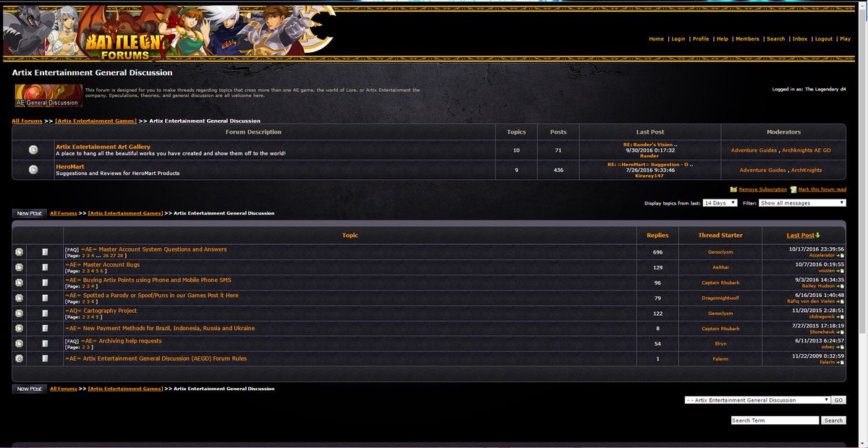This screenshot has width=868, height=448.
Task: Go to last post icon beside Accelerator
Action: [x=841, y=256]
